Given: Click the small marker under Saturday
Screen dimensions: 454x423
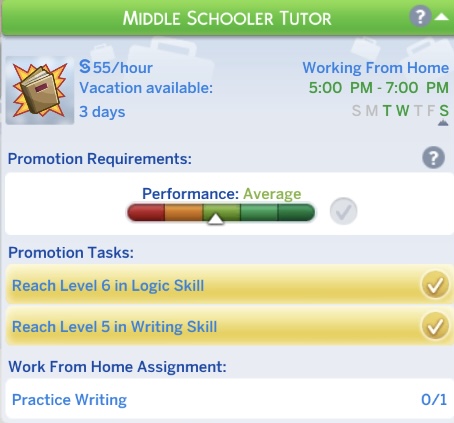Looking at the screenshot, I should tap(443, 123).
